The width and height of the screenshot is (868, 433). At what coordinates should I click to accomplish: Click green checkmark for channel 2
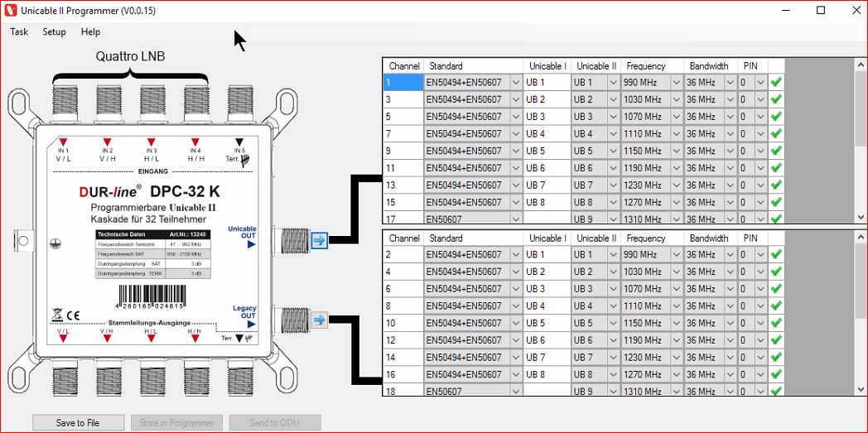coord(776,255)
